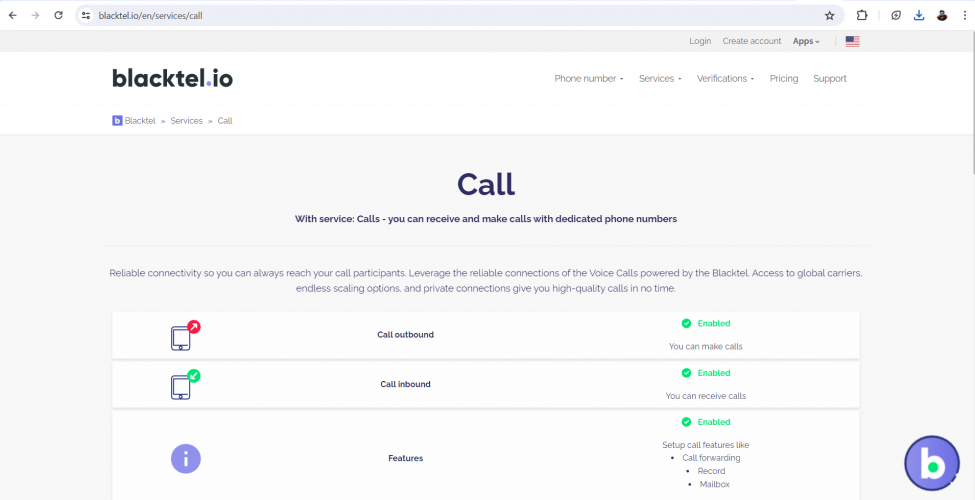The image size is (975, 500).
Task: Click the 'Features' row label
Action: [405, 458]
